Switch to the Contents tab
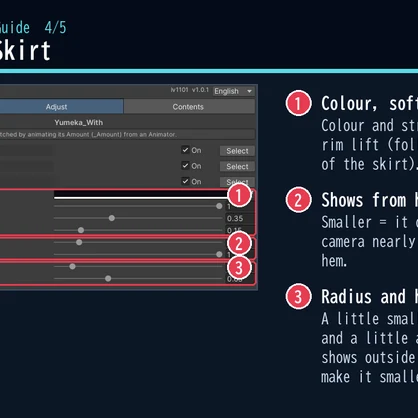Image resolution: width=418 pixels, height=418 pixels. (189, 107)
